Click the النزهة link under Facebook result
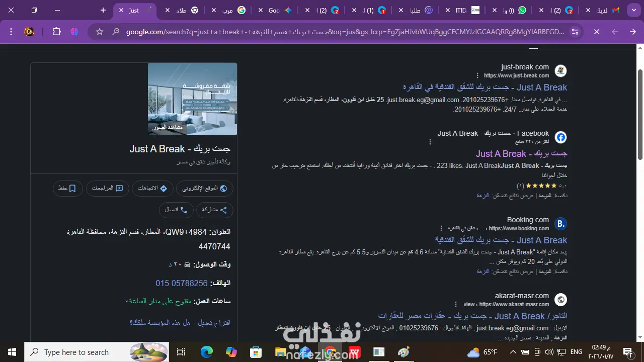 tap(483, 195)
